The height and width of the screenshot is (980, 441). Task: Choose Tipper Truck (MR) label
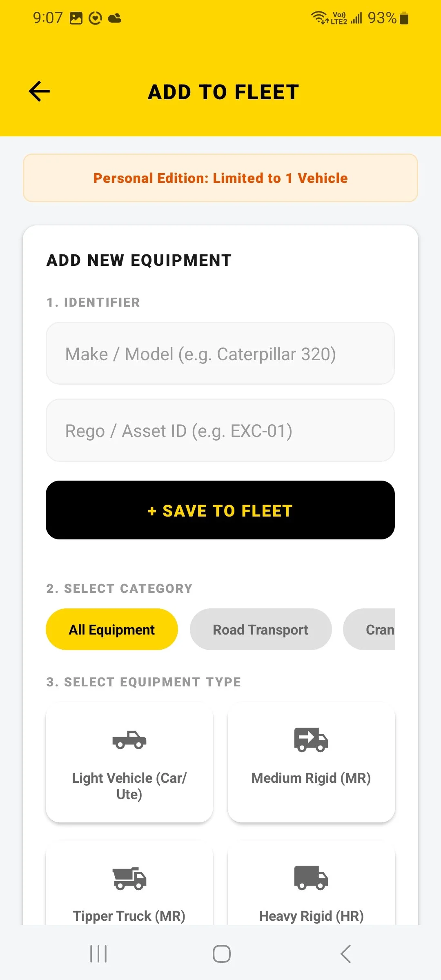pyautogui.click(x=129, y=916)
